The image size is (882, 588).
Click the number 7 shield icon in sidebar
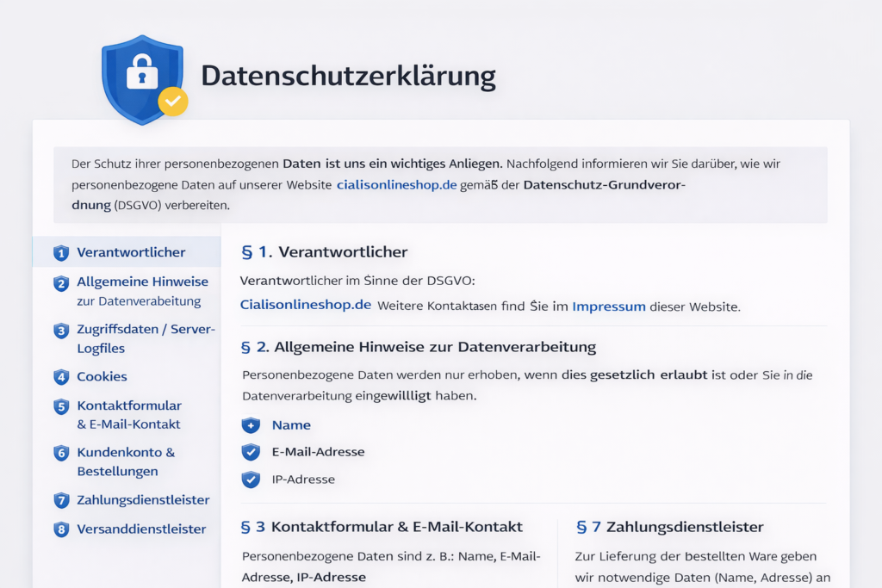[x=60, y=500]
